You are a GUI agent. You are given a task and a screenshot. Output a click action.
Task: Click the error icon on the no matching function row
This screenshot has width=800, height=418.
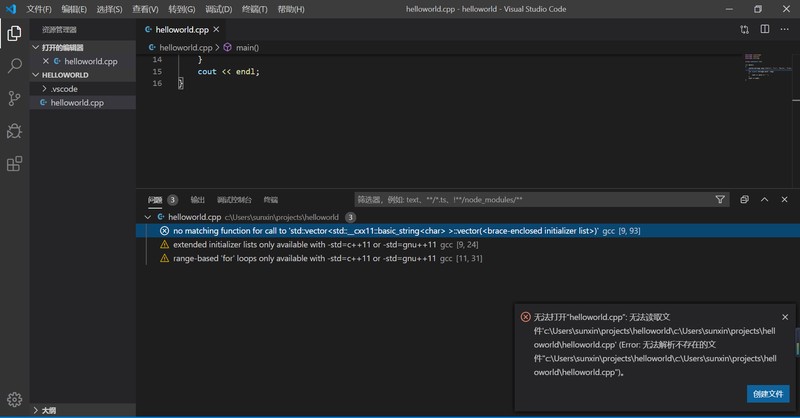pyautogui.click(x=164, y=231)
